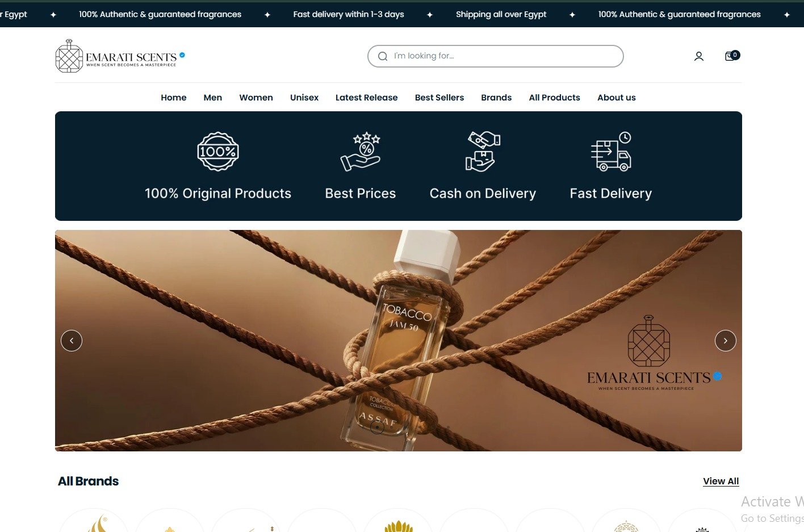
Task: Select the active carousel dot indicator
Action: (x=377, y=427)
